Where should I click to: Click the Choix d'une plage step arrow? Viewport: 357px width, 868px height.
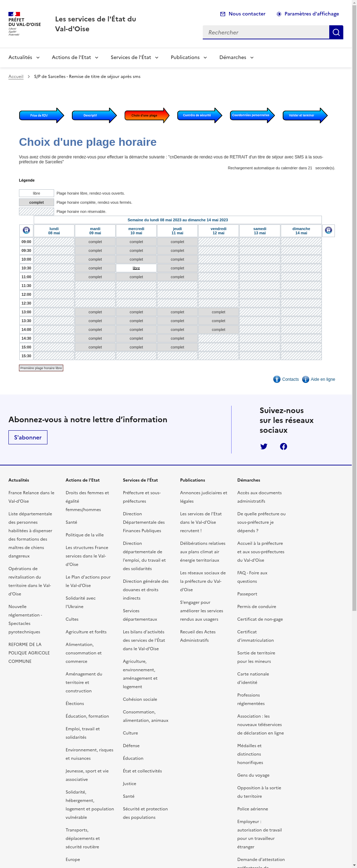tap(147, 115)
